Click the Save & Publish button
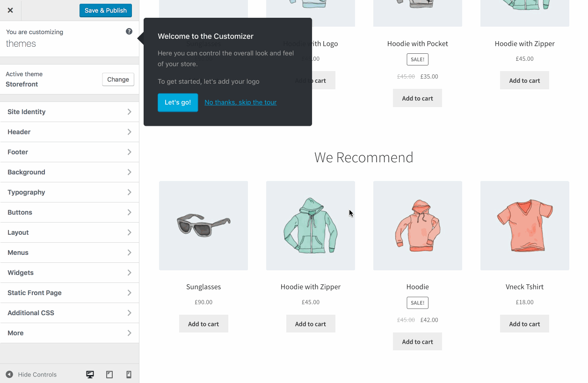This screenshot has width=588, height=383. [106, 10]
